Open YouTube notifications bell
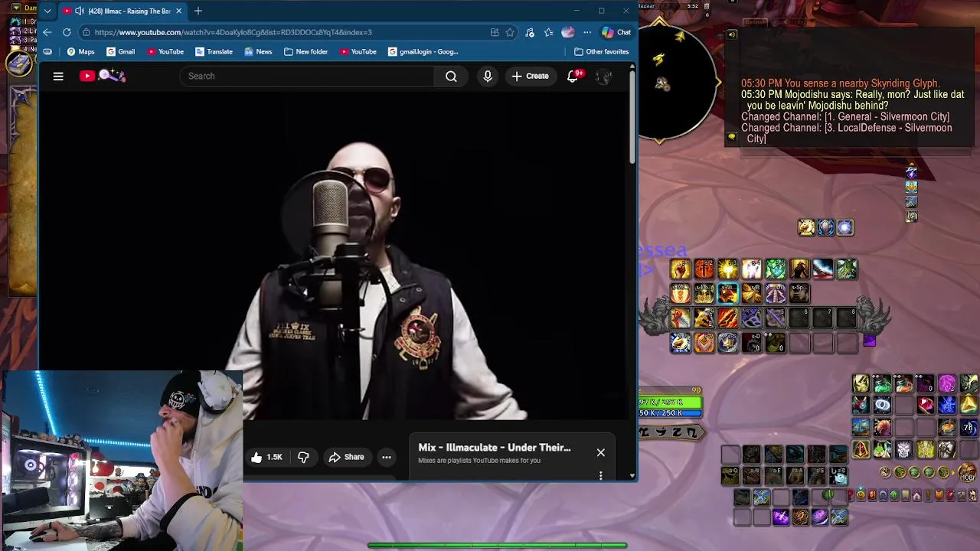The image size is (980, 551). point(573,76)
